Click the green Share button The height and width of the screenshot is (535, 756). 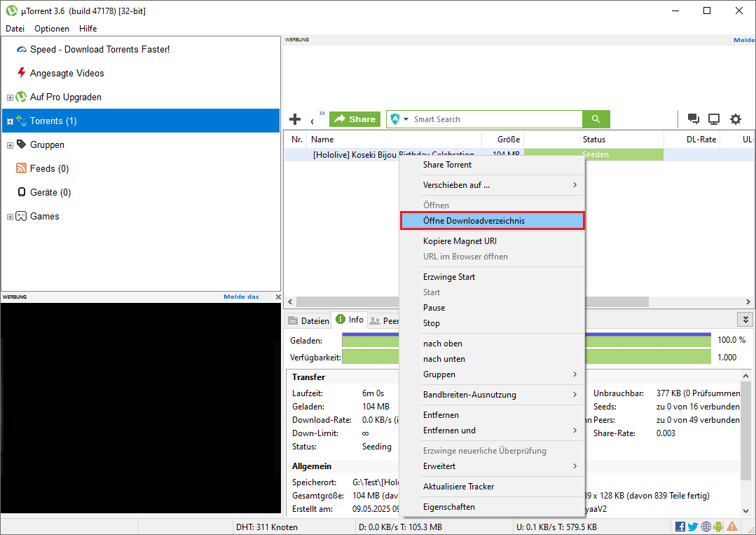coord(355,119)
